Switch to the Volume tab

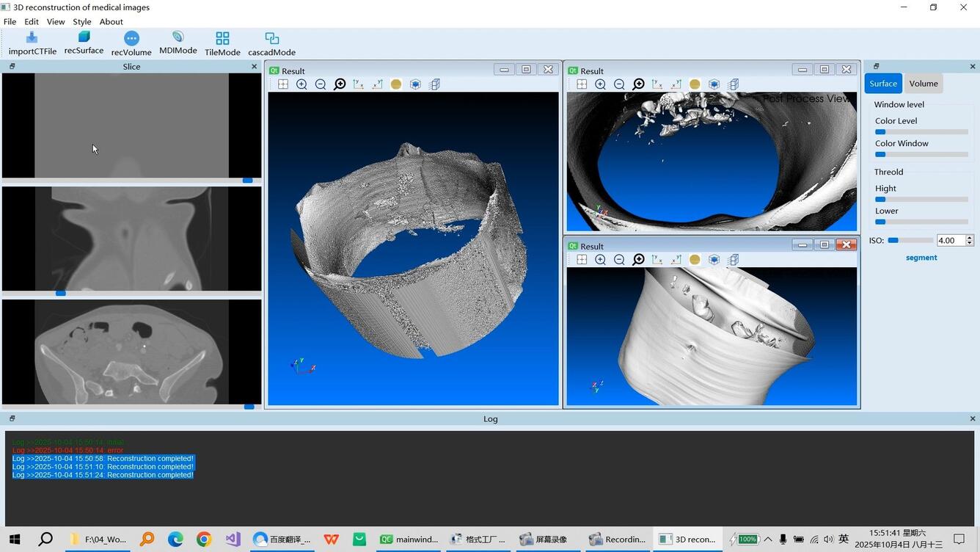tap(924, 84)
